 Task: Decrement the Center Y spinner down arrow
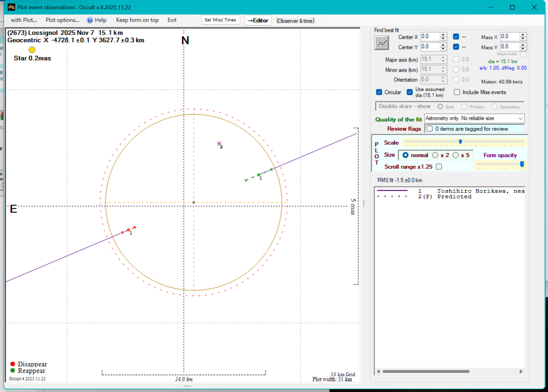(x=443, y=49)
